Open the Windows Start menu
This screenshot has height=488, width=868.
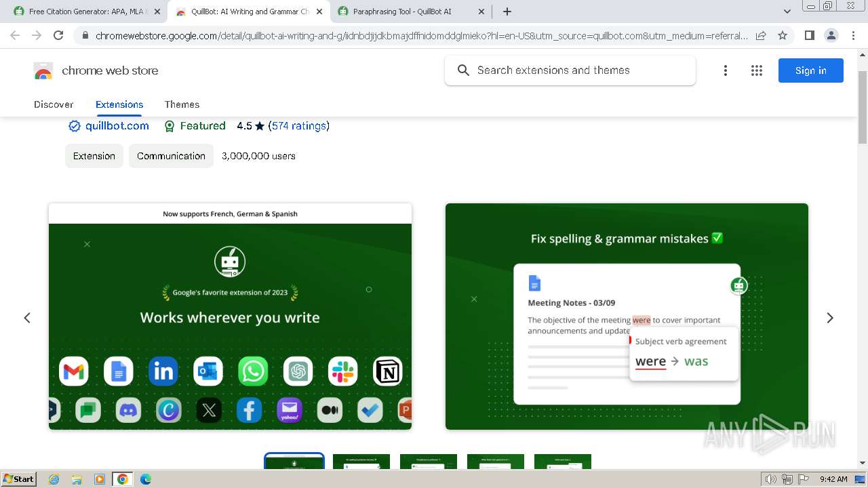19,479
